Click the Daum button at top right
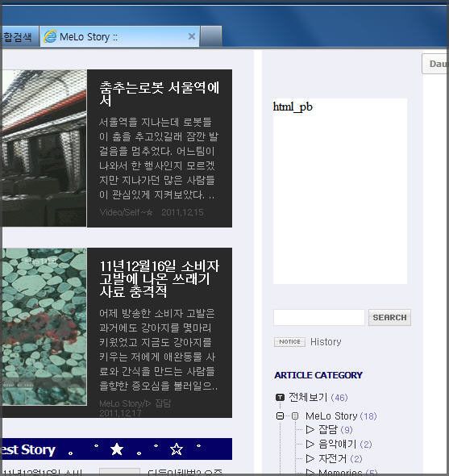 435,64
